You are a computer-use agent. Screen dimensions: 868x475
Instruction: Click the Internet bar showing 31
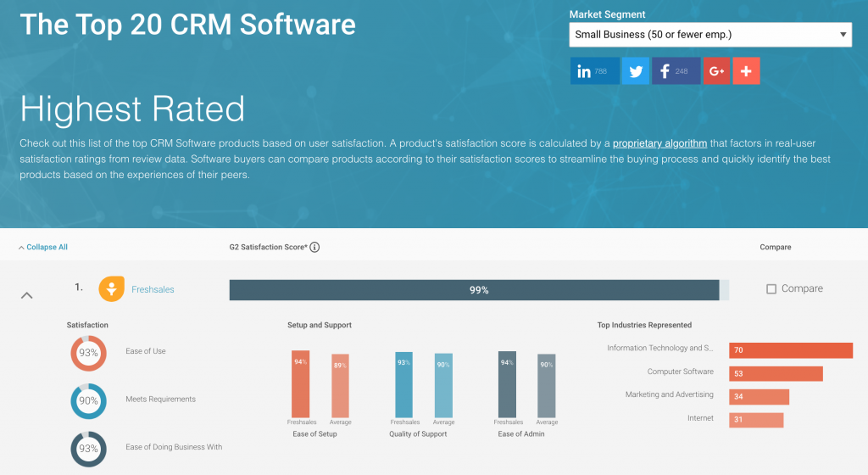(x=756, y=420)
